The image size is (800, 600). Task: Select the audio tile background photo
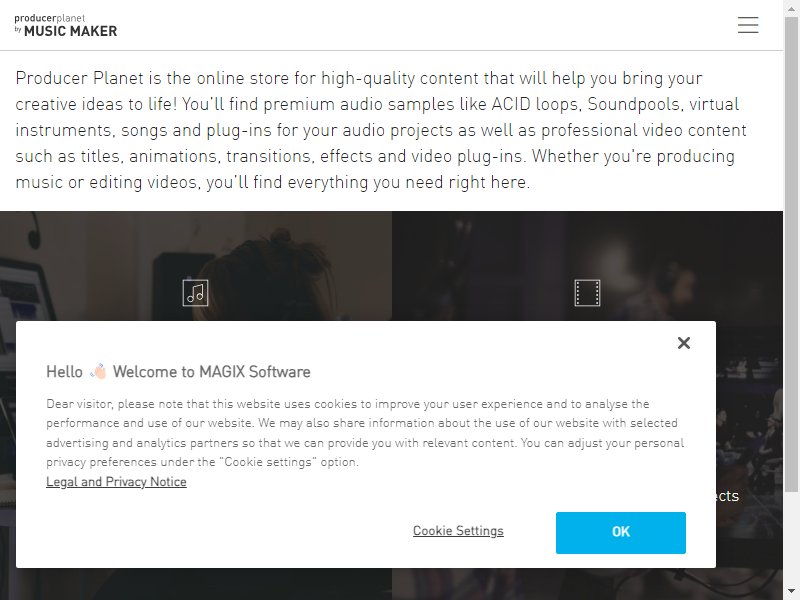click(196, 266)
